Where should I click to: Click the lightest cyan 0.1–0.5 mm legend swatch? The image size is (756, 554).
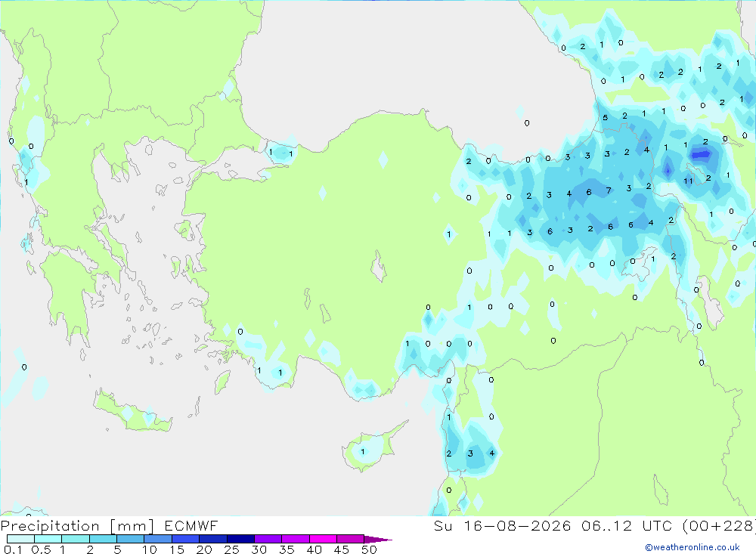tap(20, 539)
